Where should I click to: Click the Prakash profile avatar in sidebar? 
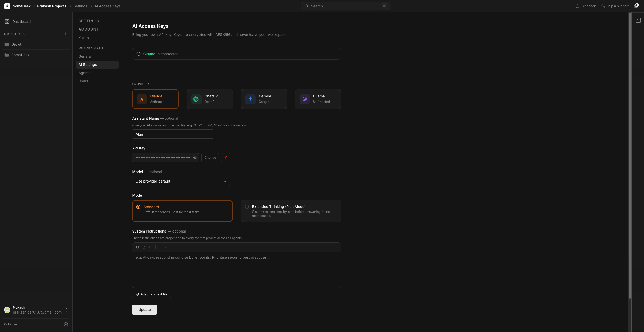[7, 310]
